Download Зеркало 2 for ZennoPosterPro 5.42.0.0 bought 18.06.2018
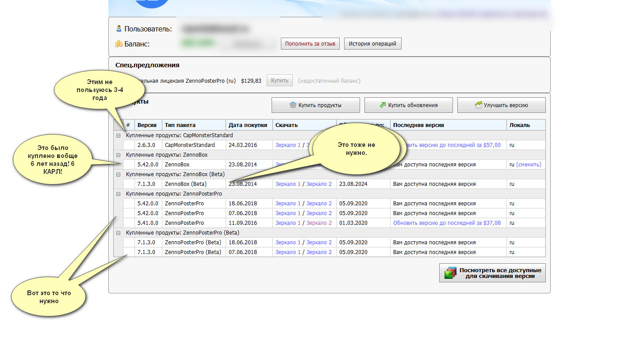The image size is (644, 339). tap(319, 204)
